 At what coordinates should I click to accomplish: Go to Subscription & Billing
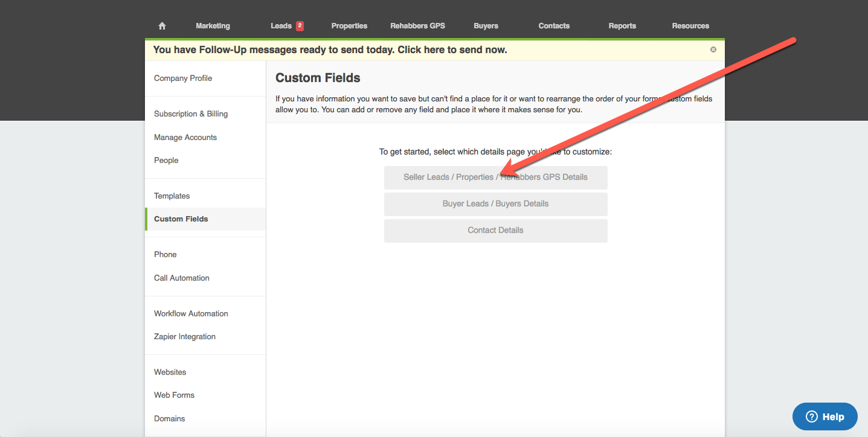pyautogui.click(x=191, y=114)
